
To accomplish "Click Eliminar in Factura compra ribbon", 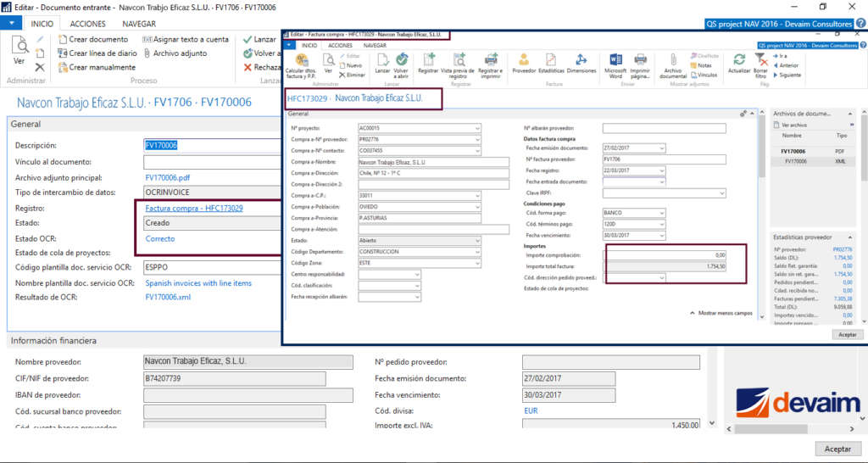I will [x=352, y=75].
